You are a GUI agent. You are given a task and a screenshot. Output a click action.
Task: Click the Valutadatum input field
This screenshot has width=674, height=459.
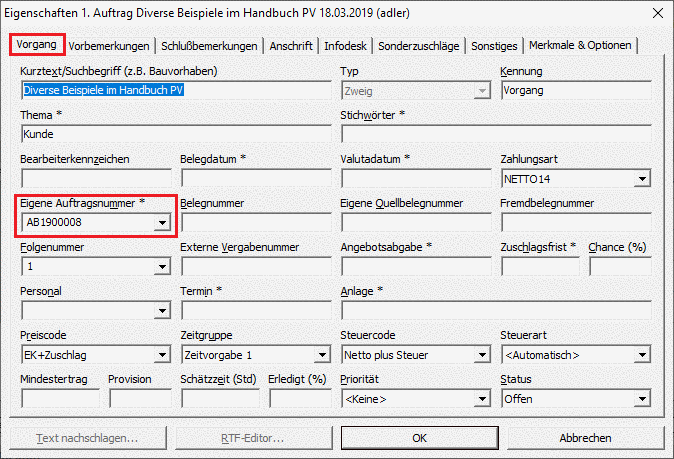coord(416,178)
